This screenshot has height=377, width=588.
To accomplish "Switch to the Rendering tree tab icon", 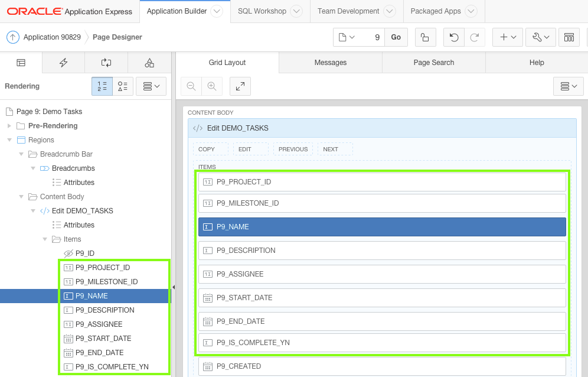I will pyautogui.click(x=21, y=63).
